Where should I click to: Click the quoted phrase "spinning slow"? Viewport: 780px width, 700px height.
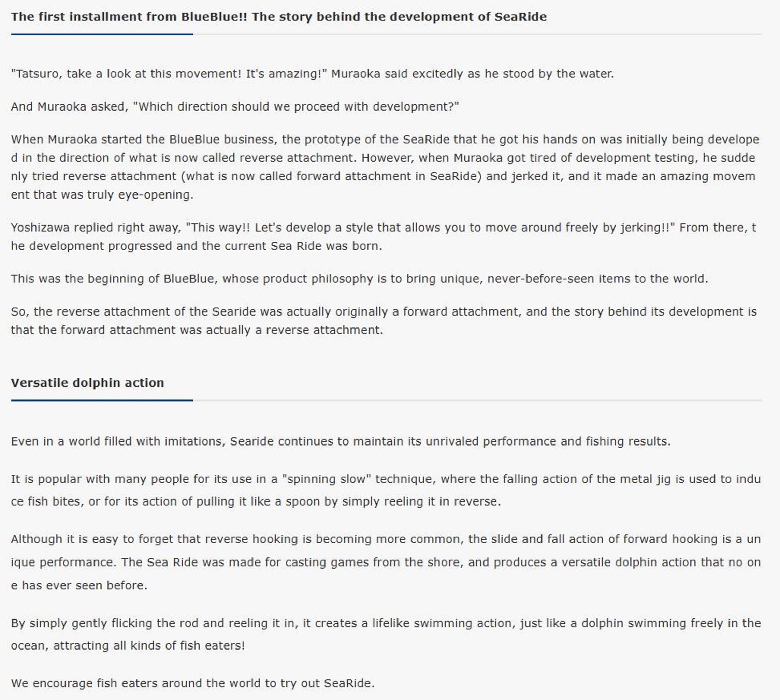click(329, 479)
